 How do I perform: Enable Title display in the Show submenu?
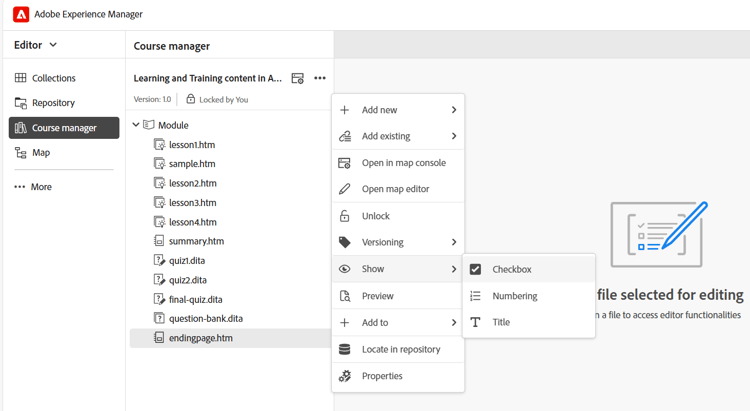(501, 322)
